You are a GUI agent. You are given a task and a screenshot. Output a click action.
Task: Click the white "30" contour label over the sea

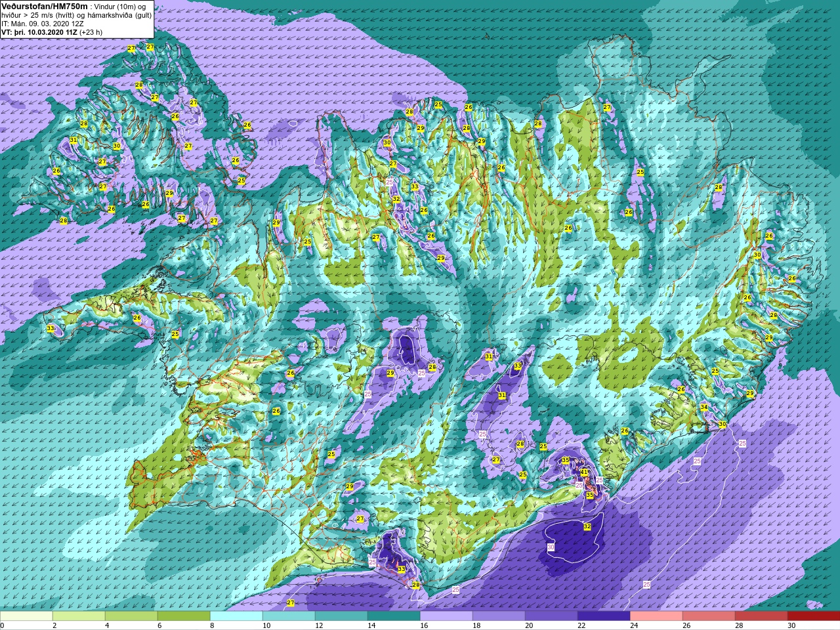coord(551,547)
